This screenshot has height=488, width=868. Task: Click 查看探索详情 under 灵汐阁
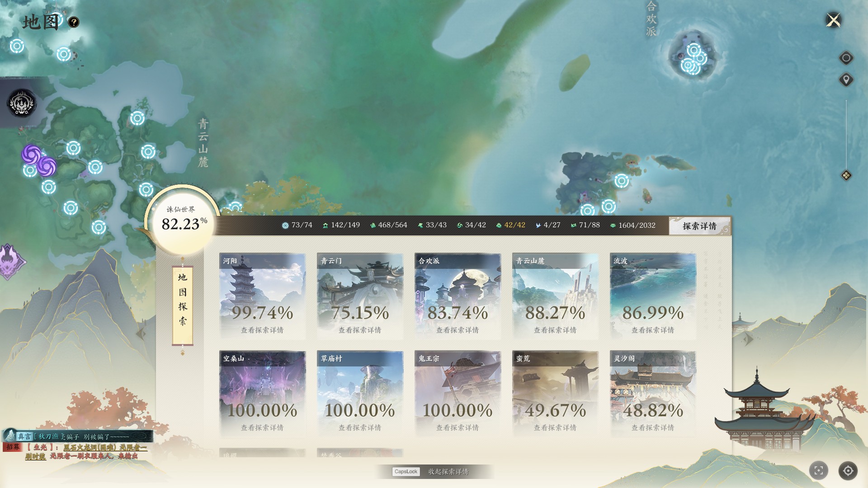pyautogui.click(x=653, y=428)
